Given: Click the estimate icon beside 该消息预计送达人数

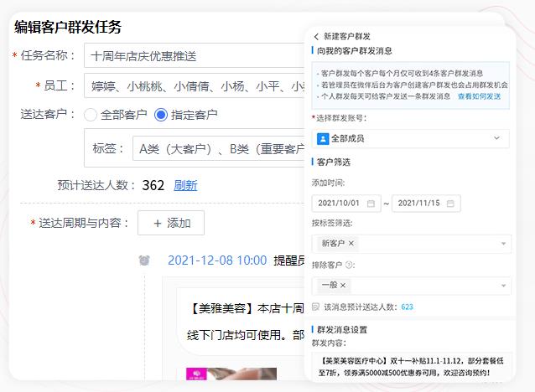Looking at the screenshot, I should point(315,307).
